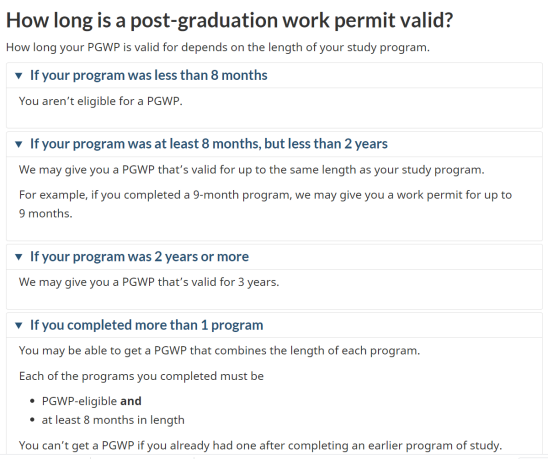548x459 pixels.
Task: Collapse 'If your program was less than 8 months' heading
Action: pos(149,75)
